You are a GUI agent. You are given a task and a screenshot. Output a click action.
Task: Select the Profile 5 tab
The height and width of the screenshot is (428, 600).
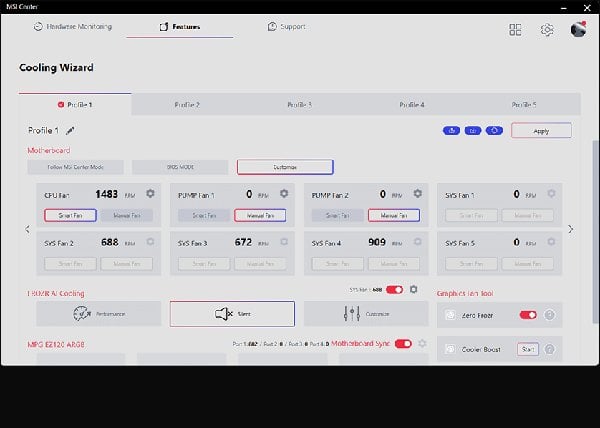pyautogui.click(x=524, y=104)
